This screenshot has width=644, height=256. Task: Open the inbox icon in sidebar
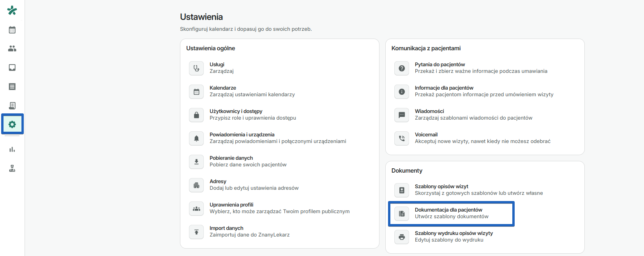[12, 68]
